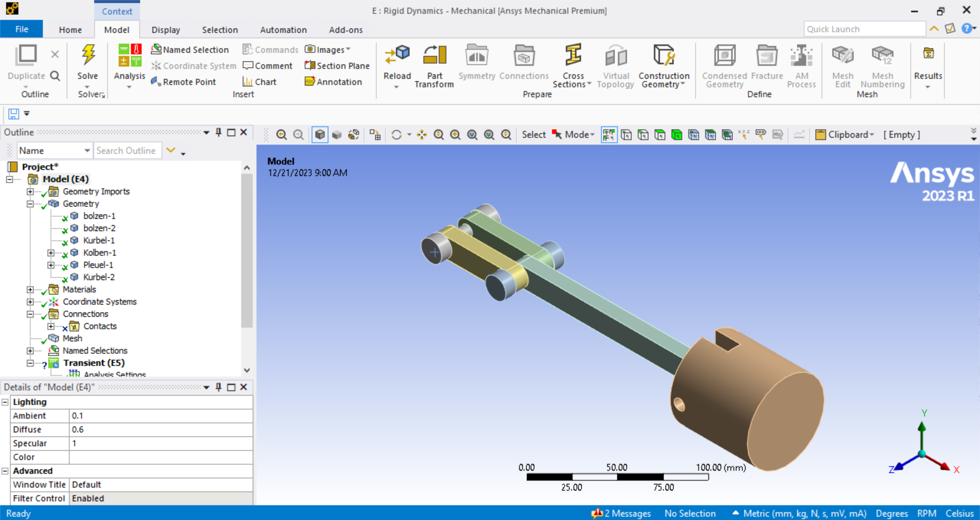980x520 pixels.
Task: Open Cross Sections tool
Action: 573,55
